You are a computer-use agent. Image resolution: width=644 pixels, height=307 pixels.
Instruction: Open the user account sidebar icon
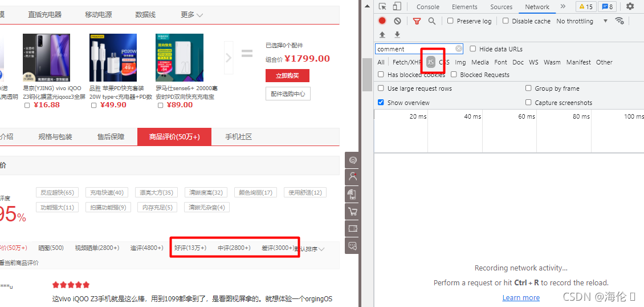point(352,177)
